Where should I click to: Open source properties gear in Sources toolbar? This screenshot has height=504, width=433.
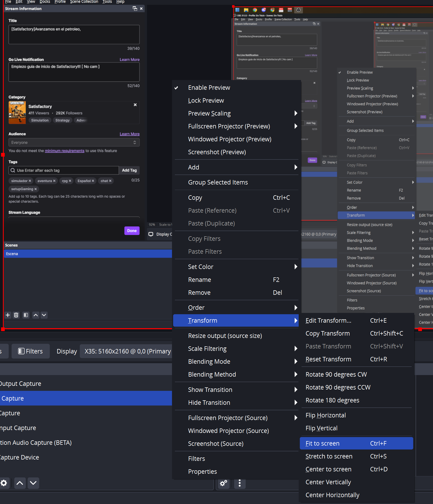point(4,483)
